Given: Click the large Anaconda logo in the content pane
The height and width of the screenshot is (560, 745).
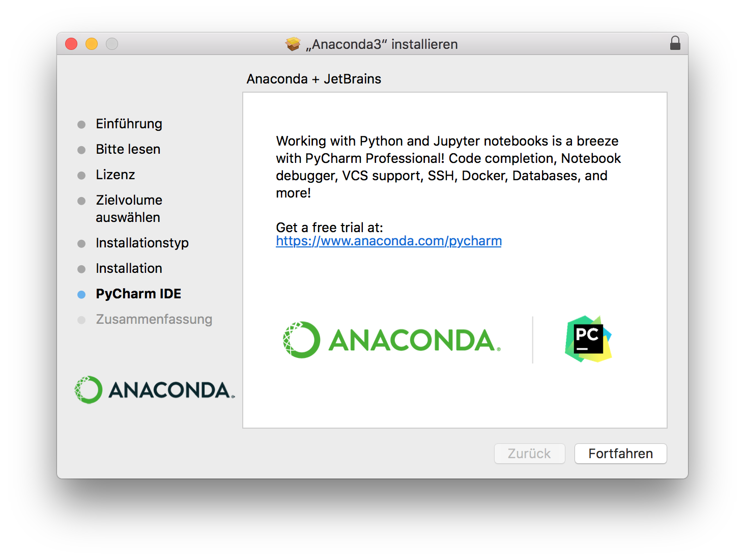Looking at the screenshot, I should point(392,340).
